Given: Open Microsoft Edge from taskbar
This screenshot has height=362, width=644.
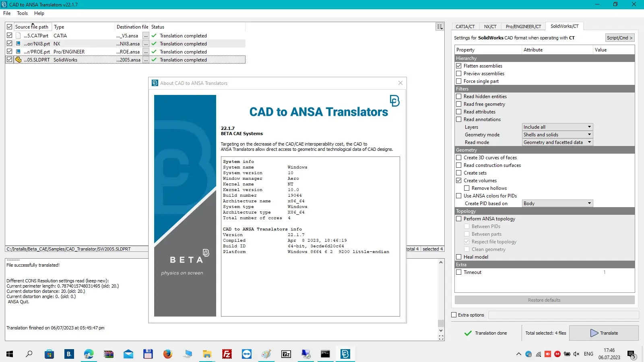Looking at the screenshot, I should [89, 354].
